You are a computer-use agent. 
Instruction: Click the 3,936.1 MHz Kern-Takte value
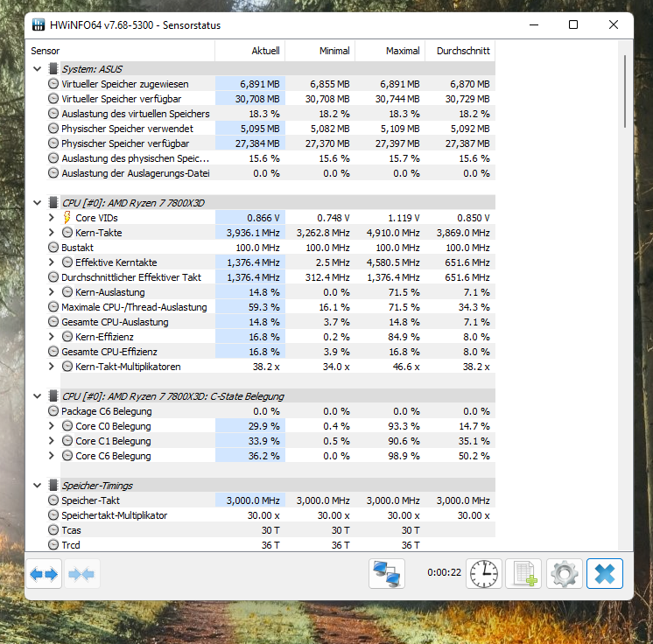253,233
